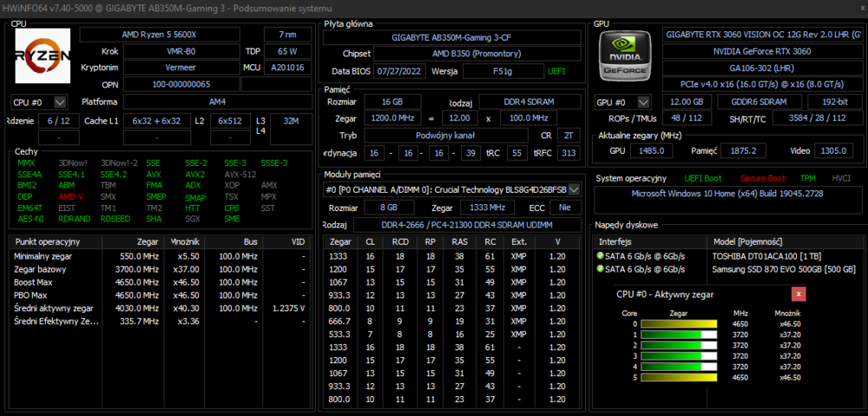The image size is (868, 416).
Task: Click the Microsoft Windows 10 Home OS field
Action: [727, 200]
